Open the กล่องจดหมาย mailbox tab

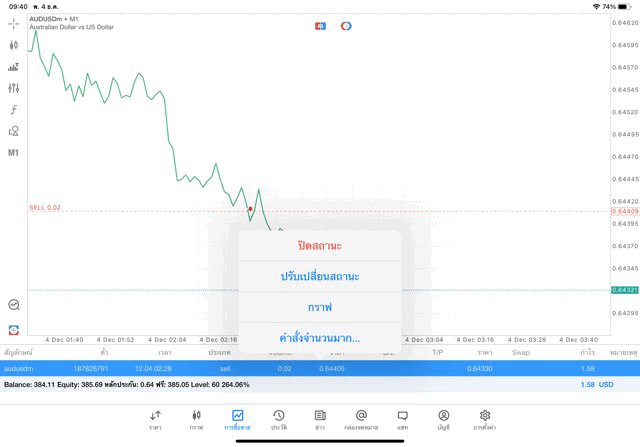(x=361, y=419)
